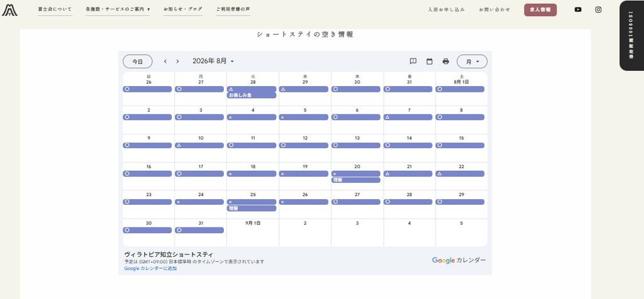This screenshot has height=299, width=644.
Task: Open the calendar date picker icon
Action: (x=430, y=62)
